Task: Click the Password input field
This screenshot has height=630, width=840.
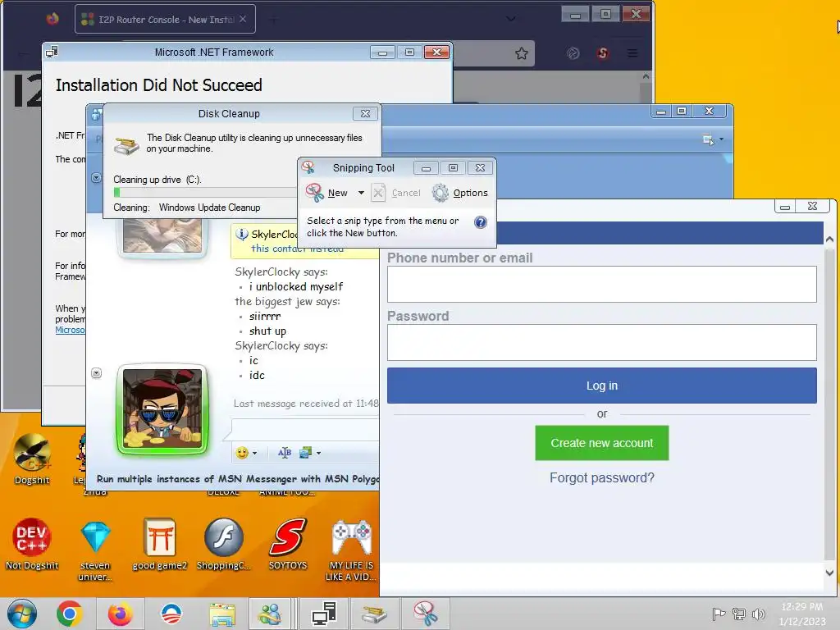Action: [601, 342]
